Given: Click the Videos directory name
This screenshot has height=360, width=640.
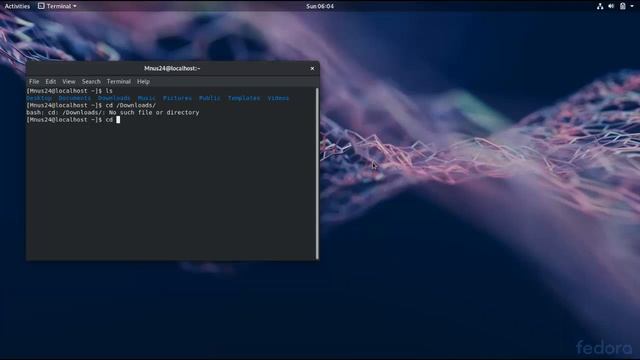Looking at the screenshot, I should (x=278, y=98).
